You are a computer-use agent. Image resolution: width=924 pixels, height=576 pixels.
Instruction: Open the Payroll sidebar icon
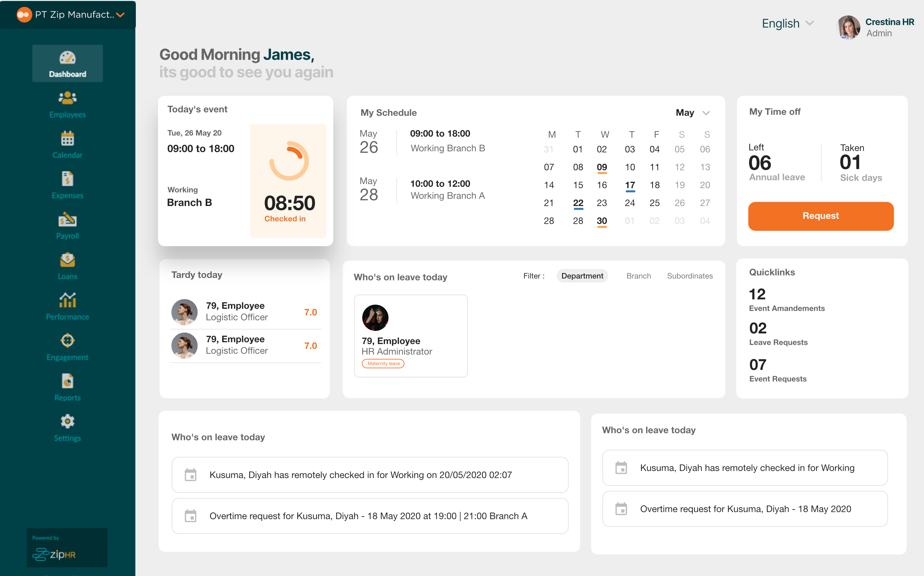pos(67,220)
